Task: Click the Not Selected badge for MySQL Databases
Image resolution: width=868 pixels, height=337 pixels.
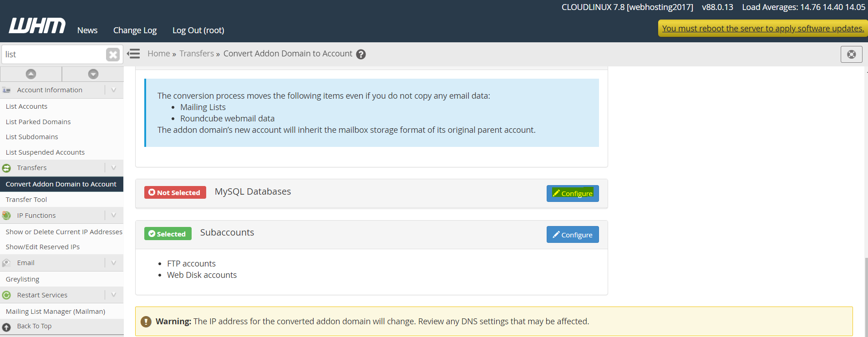Action: point(175,192)
